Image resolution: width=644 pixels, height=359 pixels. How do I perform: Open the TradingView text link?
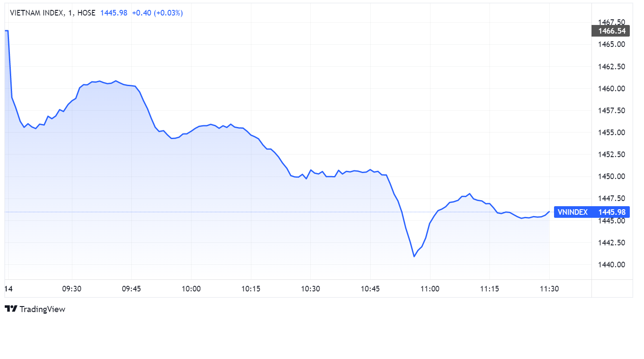click(x=42, y=309)
